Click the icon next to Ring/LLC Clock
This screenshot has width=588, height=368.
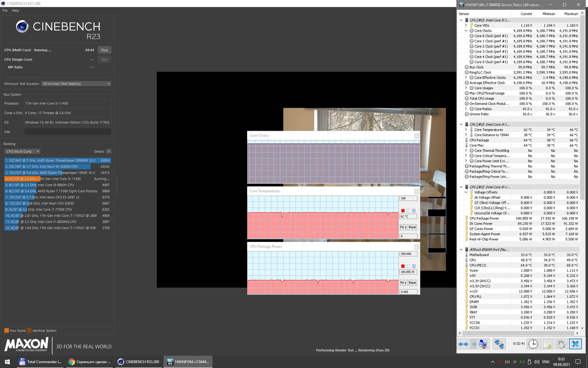[x=467, y=72]
